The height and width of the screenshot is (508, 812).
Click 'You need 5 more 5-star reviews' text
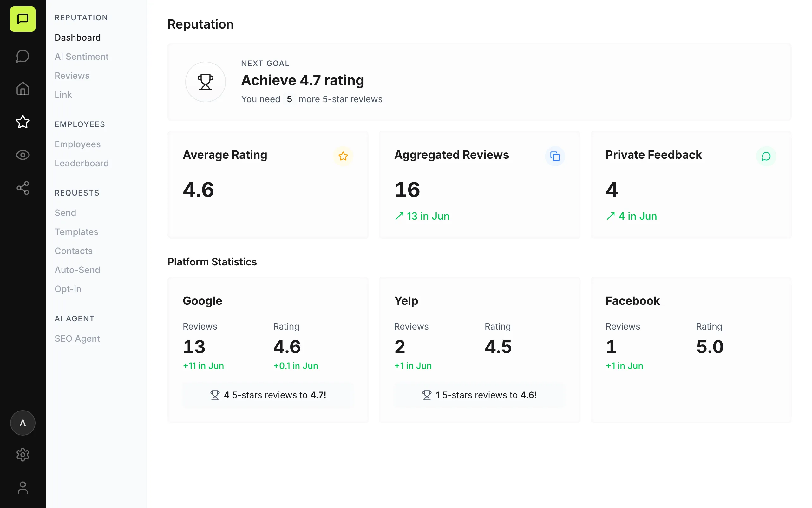point(312,99)
